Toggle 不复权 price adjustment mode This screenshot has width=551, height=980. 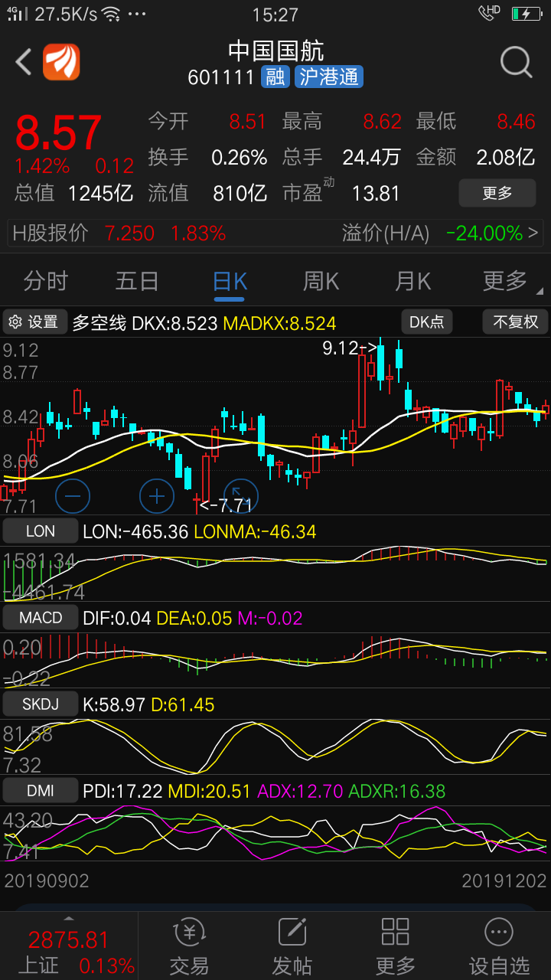(x=515, y=322)
